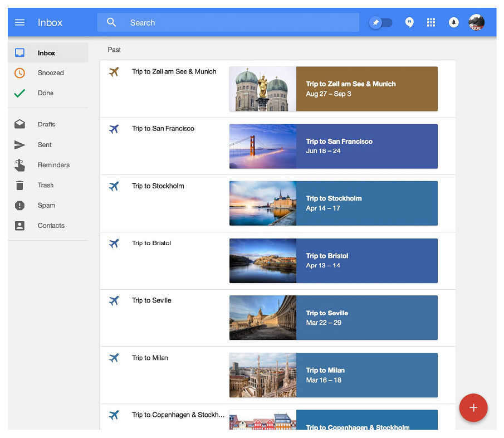Viewport: 504px width, 438px height.
Task: Click the Sent arrow icon
Action: (19, 145)
